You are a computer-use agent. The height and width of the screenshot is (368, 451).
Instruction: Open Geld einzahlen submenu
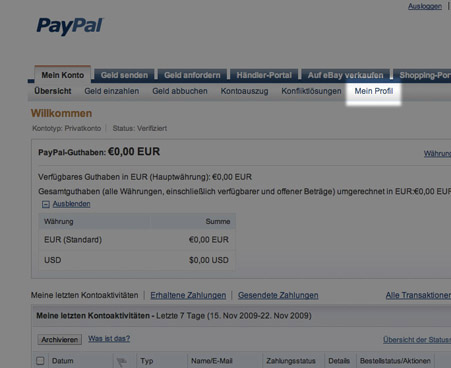pyautogui.click(x=112, y=91)
